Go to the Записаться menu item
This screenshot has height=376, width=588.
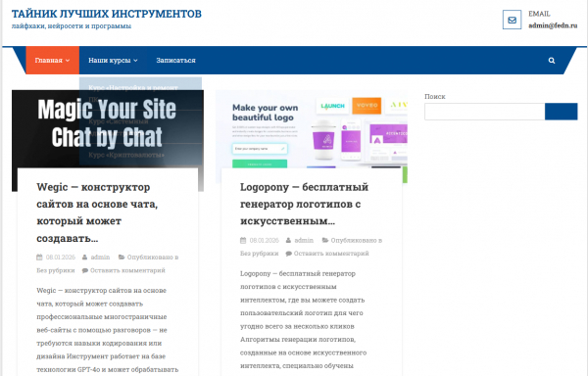click(x=175, y=61)
